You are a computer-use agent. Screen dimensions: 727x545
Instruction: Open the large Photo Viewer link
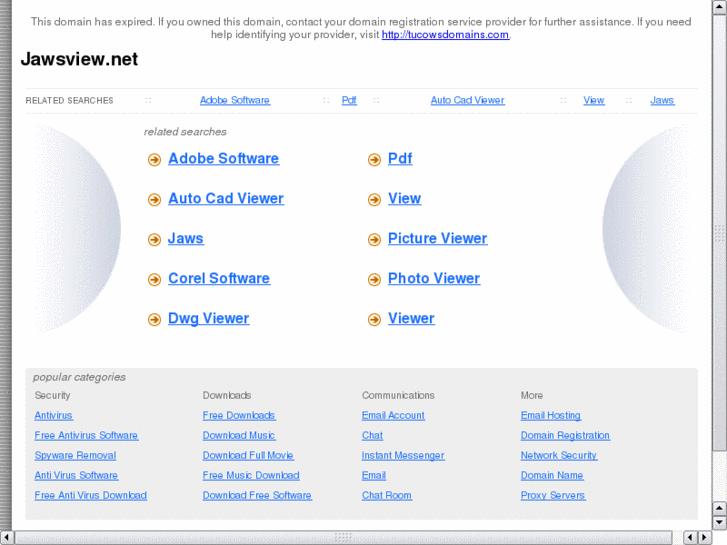[x=433, y=279]
